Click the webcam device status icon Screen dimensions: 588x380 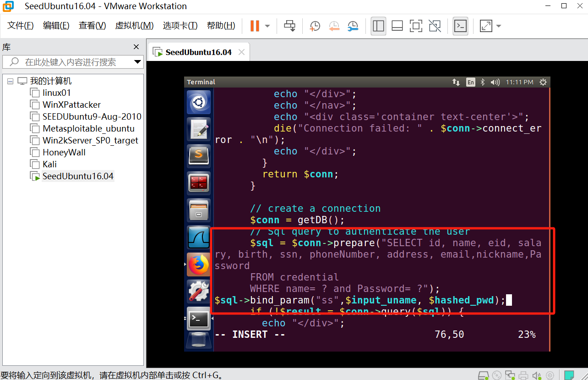(550, 375)
